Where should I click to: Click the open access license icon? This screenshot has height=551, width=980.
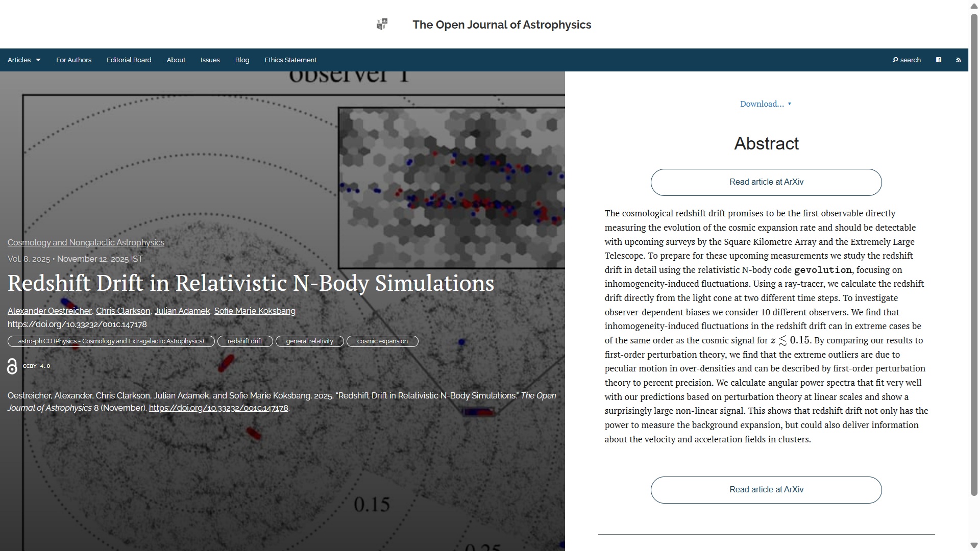[x=12, y=366]
